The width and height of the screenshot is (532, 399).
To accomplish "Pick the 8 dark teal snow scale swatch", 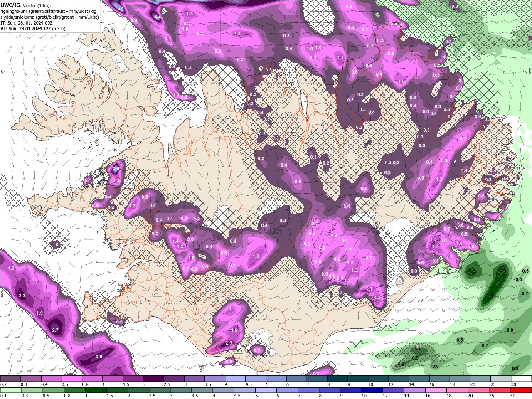I will point(337,379).
